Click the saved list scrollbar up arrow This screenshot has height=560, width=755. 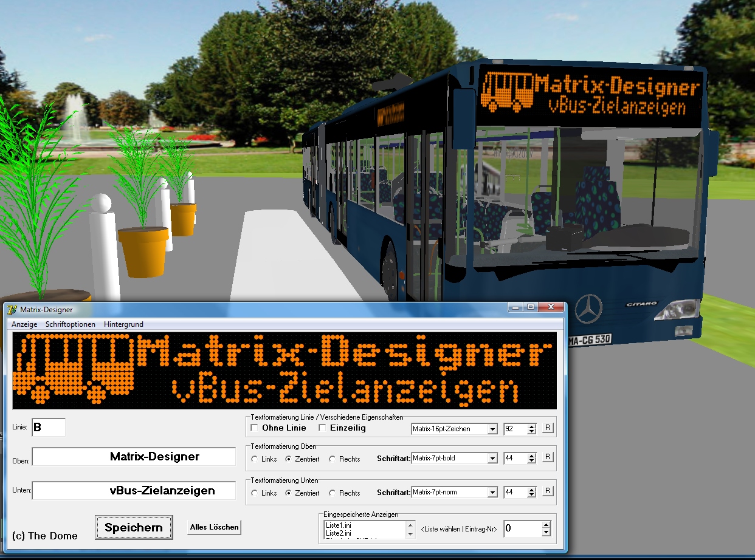pyautogui.click(x=410, y=525)
